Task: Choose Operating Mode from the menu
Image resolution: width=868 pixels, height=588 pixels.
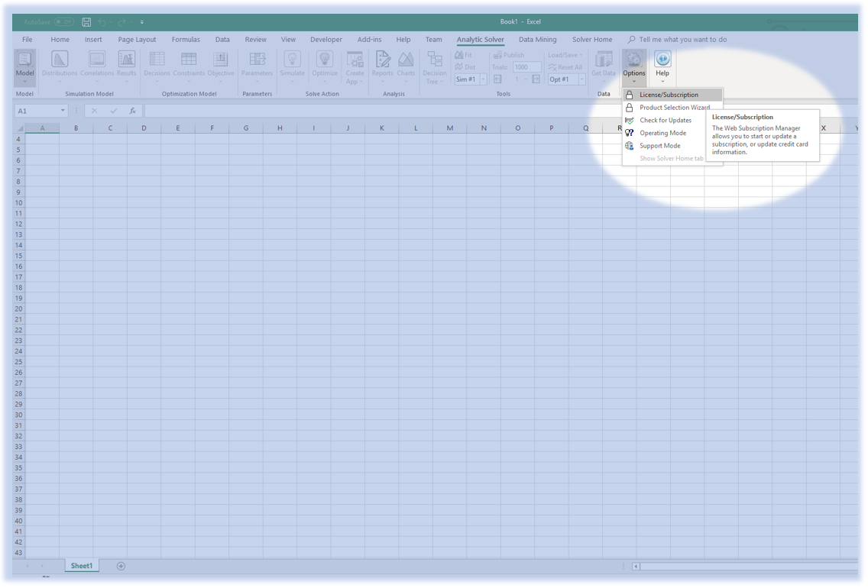Action: click(x=663, y=133)
